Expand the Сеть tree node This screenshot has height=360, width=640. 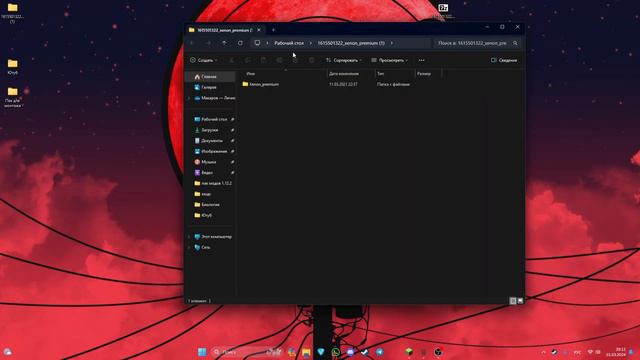(x=189, y=247)
